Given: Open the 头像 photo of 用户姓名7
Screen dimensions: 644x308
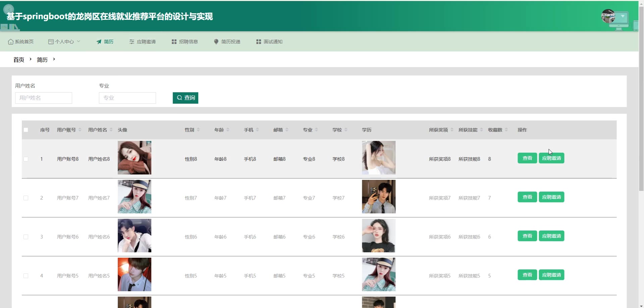Looking at the screenshot, I should click(135, 197).
